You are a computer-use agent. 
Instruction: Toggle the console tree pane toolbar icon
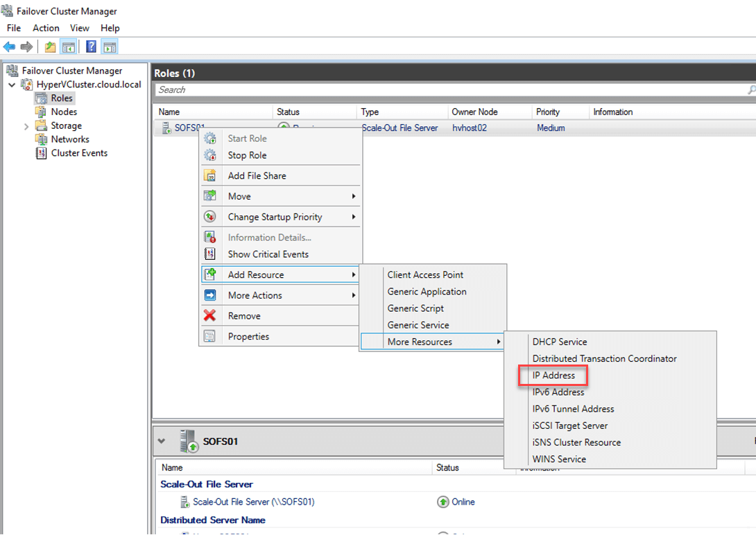[x=69, y=46]
